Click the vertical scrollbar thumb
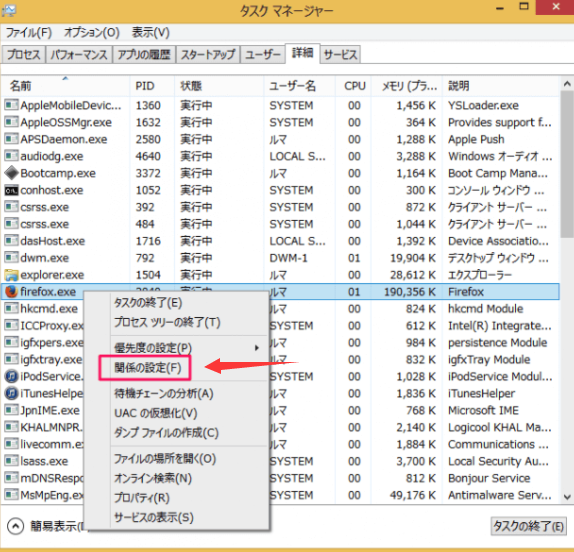The image size is (574, 552). coord(567,164)
